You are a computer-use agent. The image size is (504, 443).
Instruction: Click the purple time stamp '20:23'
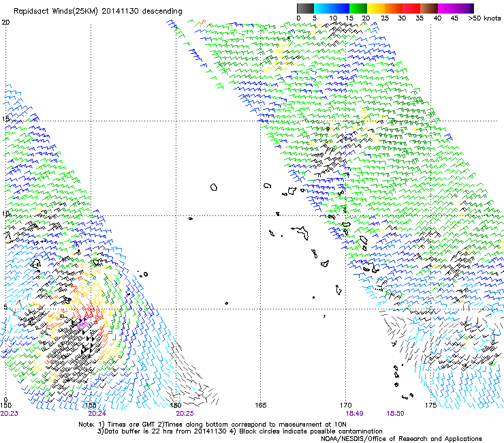point(9,414)
